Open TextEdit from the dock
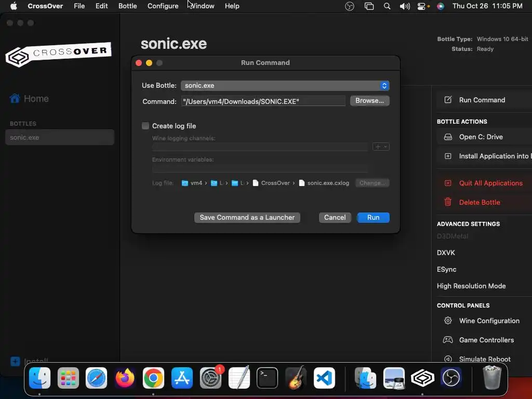 pyautogui.click(x=239, y=378)
